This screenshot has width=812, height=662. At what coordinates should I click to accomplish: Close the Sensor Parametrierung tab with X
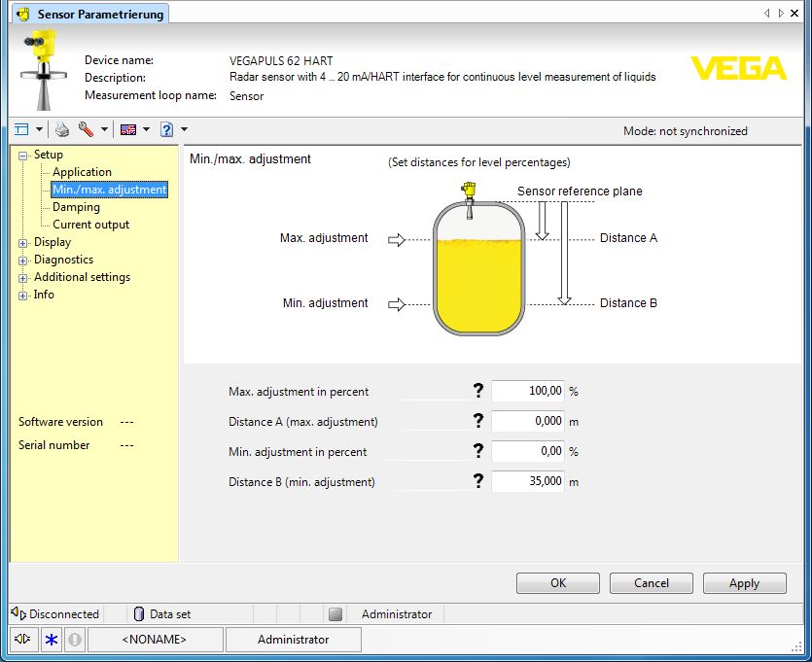coord(794,14)
